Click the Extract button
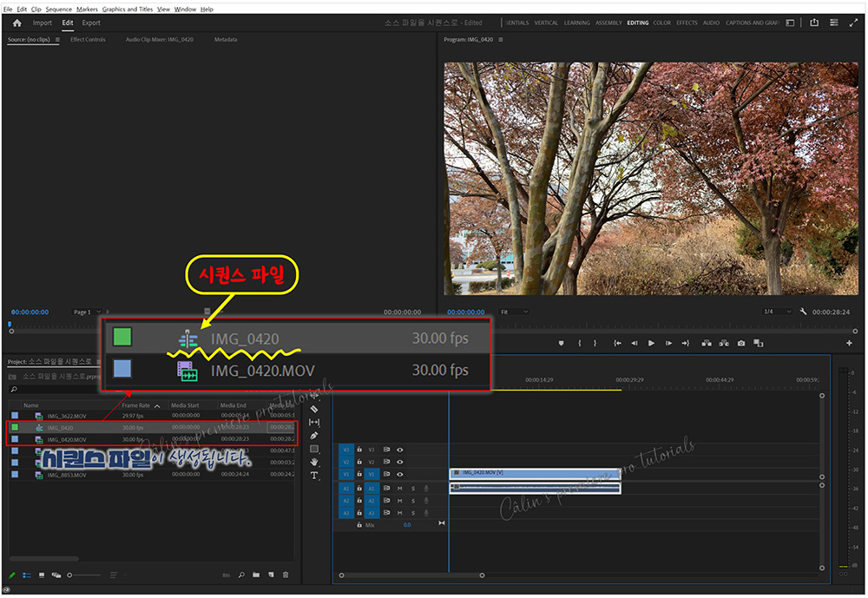868x598 pixels. (724, 344)
